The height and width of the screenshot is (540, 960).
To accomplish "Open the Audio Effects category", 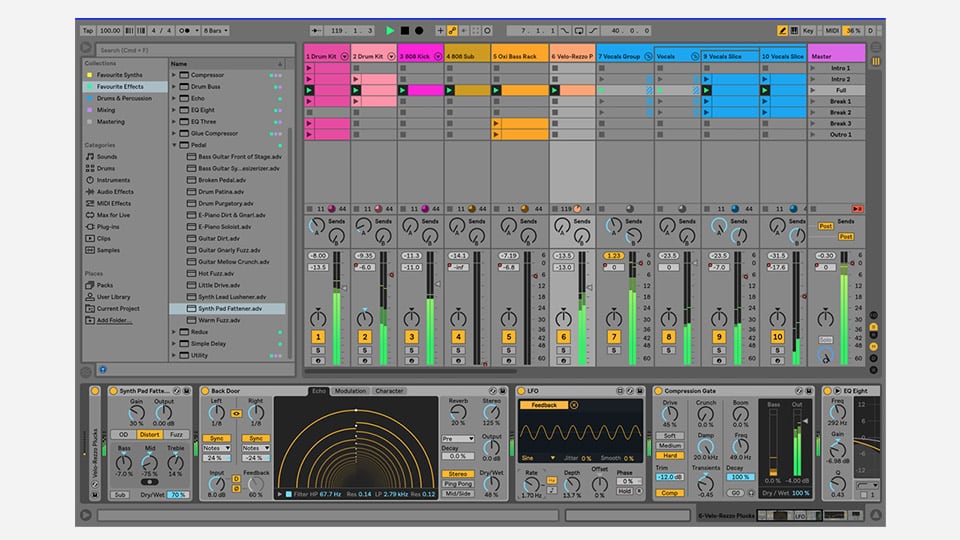I will point(115,192).
